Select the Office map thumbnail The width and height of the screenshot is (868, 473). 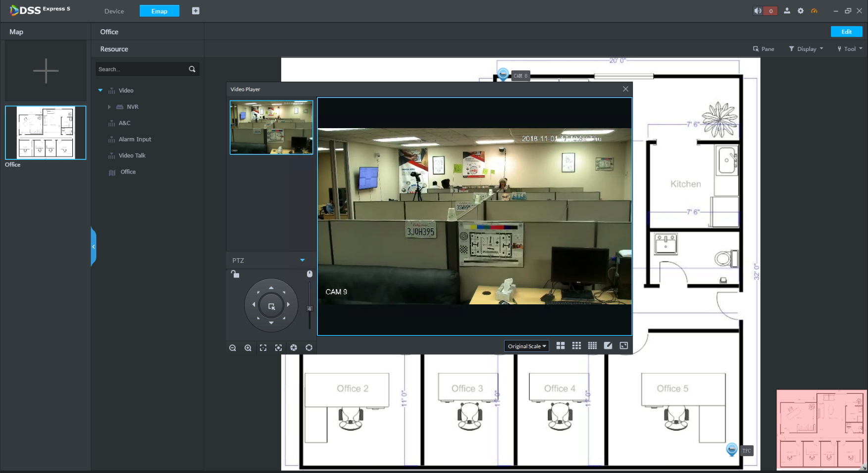point(46,133)
